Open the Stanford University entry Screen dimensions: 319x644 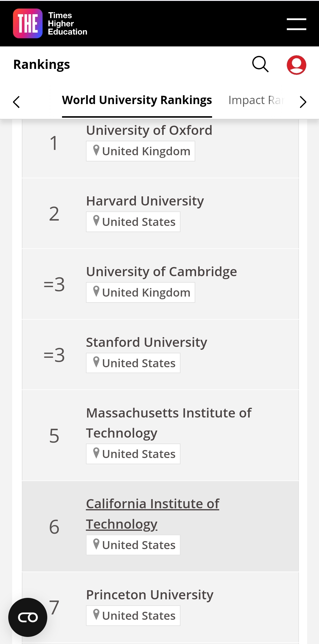147,342
